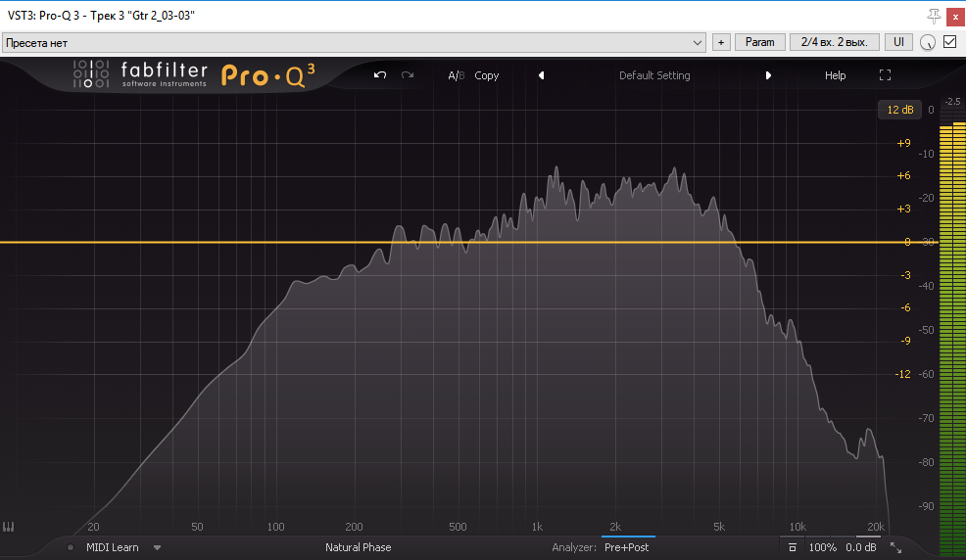Click the UI button

[x=898, y=42]
